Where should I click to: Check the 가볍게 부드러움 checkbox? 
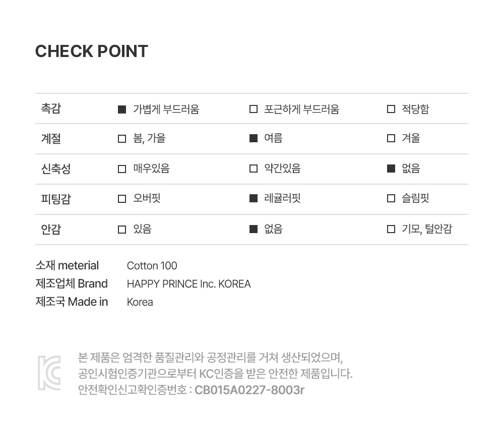pyautogui.click(x=122, y=109)
